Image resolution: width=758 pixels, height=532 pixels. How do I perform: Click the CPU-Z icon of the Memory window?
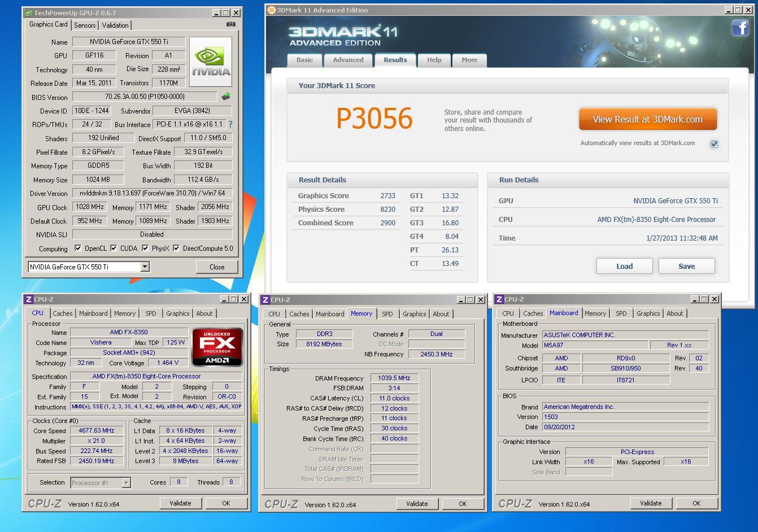(x=265, y=300)
